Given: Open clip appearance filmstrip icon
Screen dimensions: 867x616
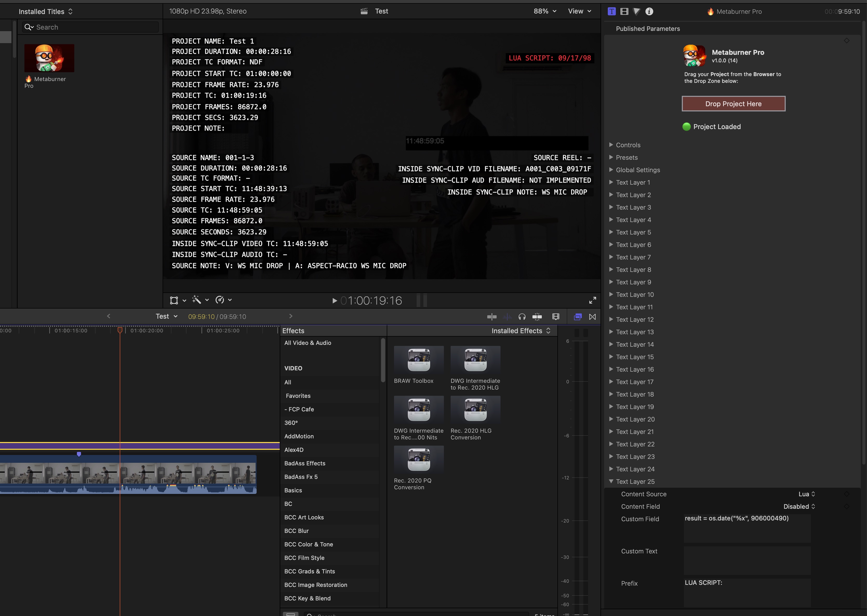Looking at the screenshot, I should 556,317.
